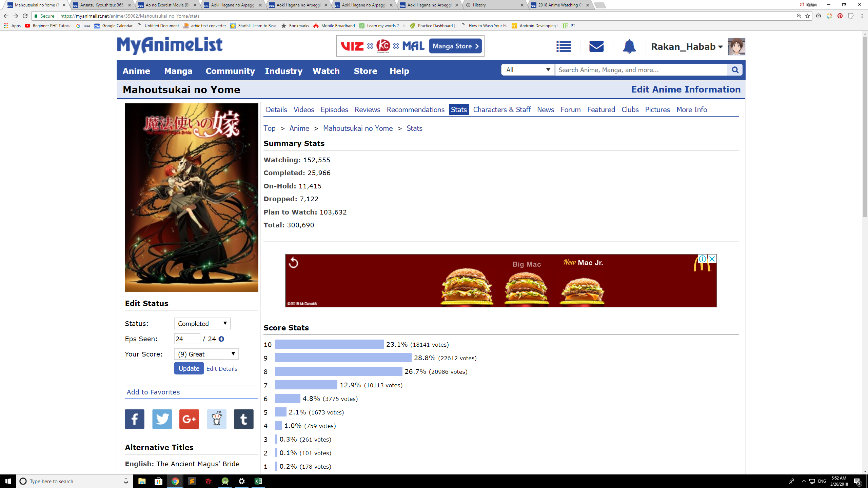Open the messages envelope icon

tap(596, 46)
